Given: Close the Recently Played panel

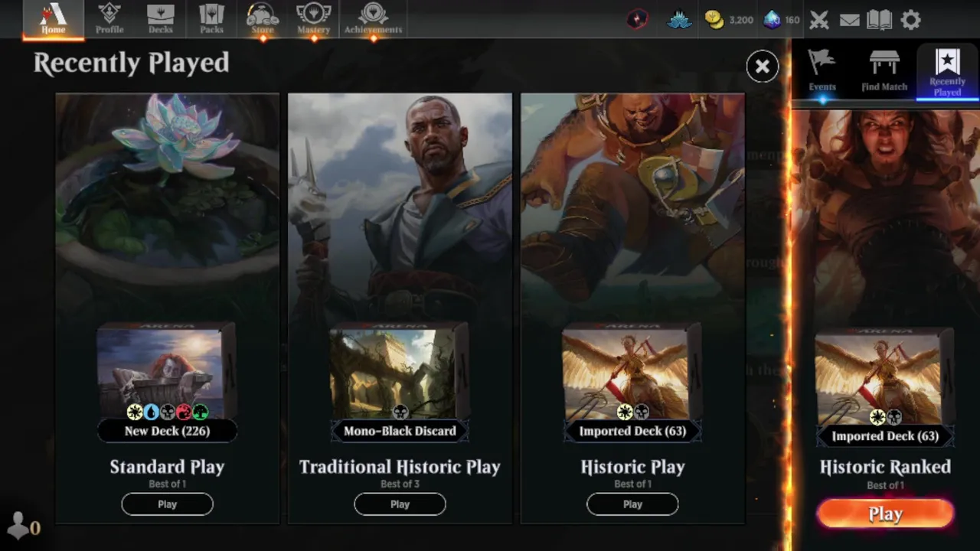Looking at the screenshot, I should click(763, 67).
